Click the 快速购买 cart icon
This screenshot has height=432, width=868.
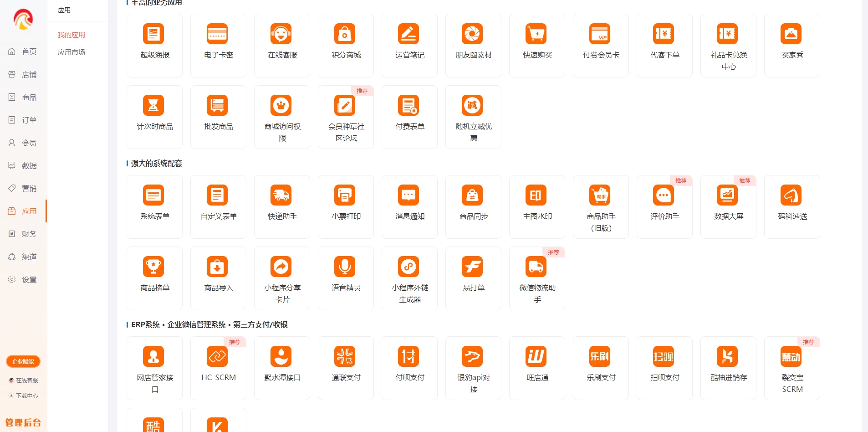coord(536,34)
